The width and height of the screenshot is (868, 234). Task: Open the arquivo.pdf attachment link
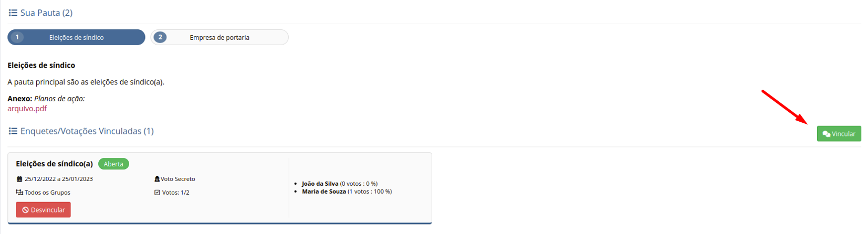(x=27, y=109)
